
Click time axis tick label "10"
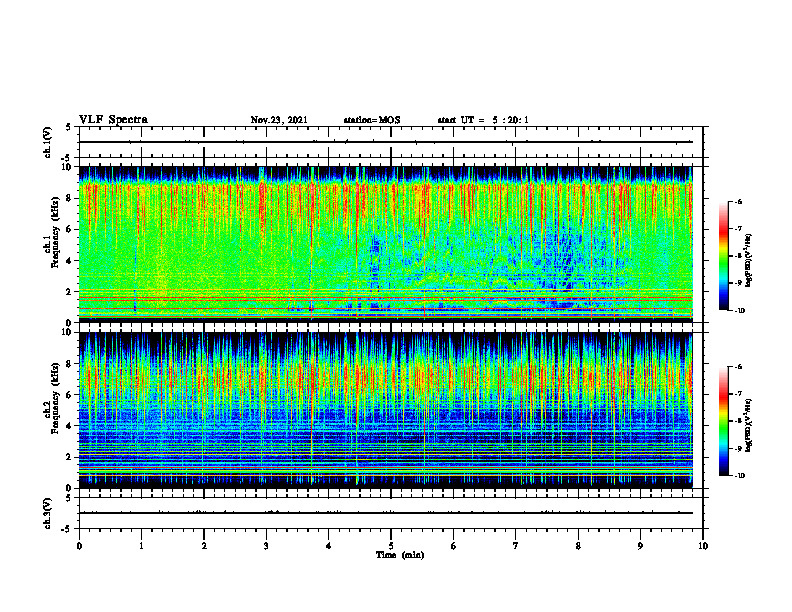tap(703, 546)
